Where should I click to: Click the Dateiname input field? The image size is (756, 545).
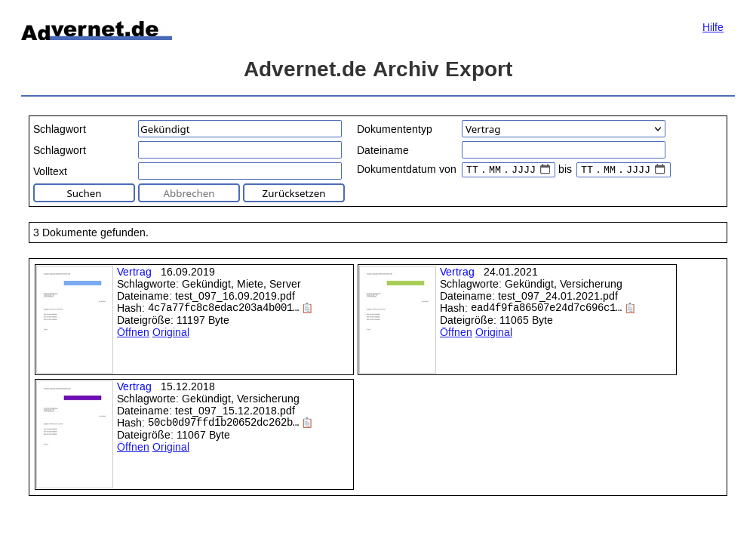[x=563, y=150]
